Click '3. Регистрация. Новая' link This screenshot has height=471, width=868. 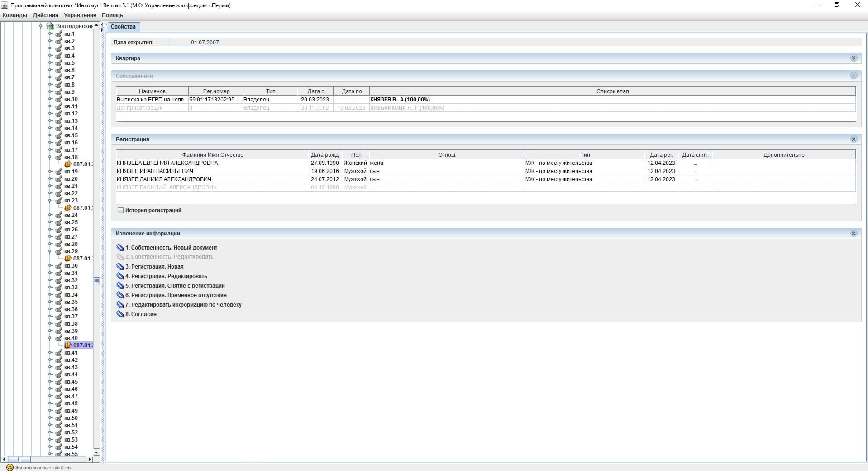click(x=154, y=267)
